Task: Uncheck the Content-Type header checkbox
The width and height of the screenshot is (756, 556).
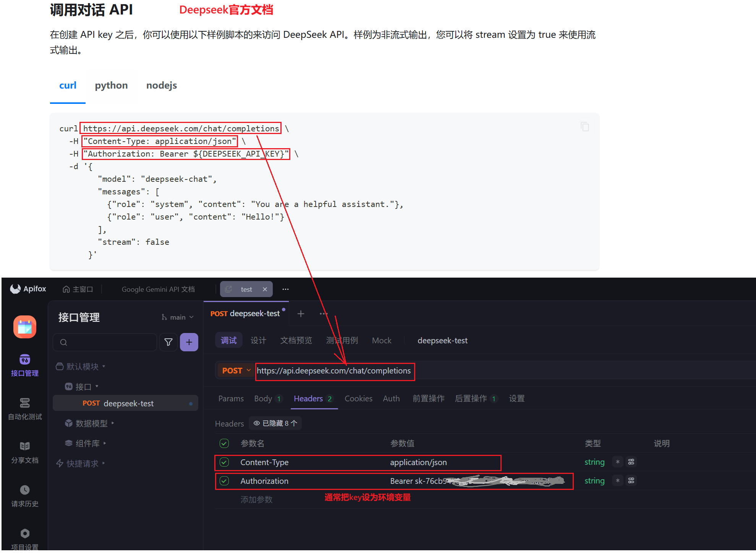Action: pos(224,462)
